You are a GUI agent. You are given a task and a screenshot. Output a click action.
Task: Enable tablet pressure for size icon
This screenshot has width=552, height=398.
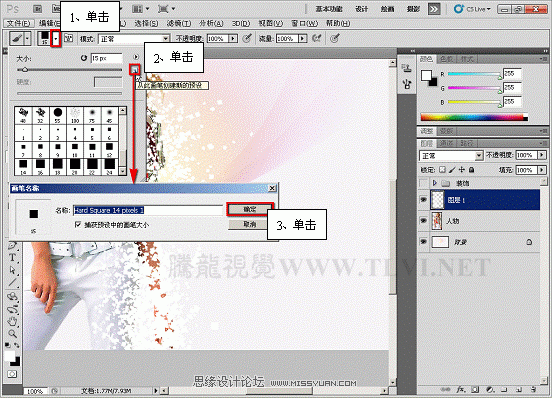click(335, 38)
